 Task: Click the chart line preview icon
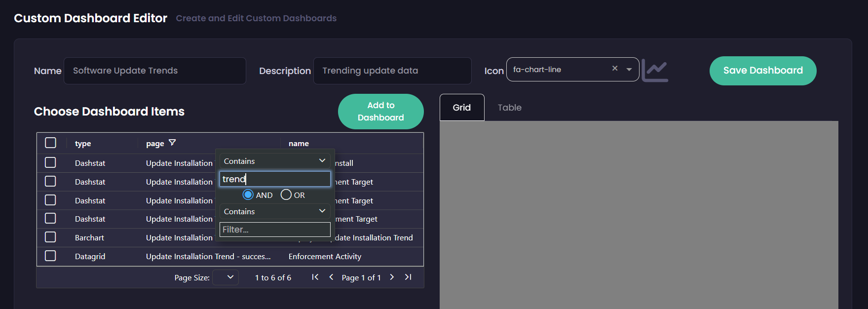655,71
